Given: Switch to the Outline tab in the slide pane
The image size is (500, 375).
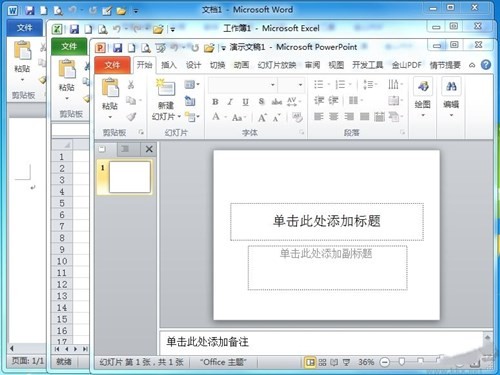Looking at the screenshot, I should point(125,149).
